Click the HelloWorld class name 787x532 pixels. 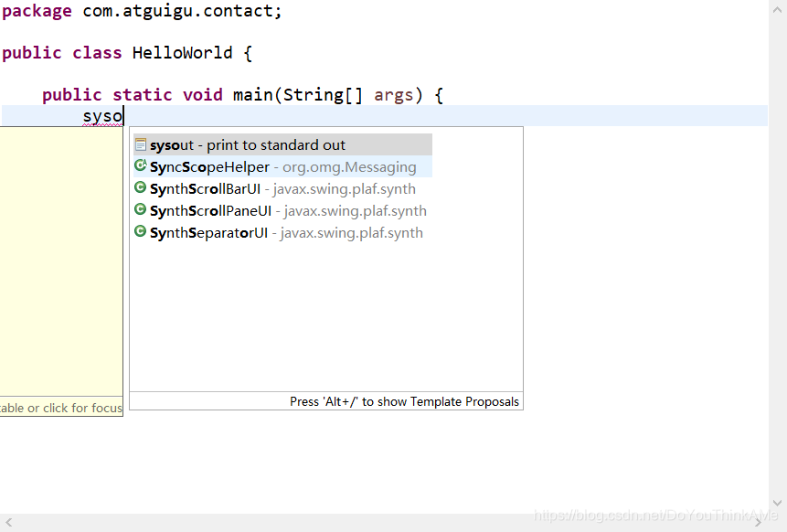click(x=182, y=53)
